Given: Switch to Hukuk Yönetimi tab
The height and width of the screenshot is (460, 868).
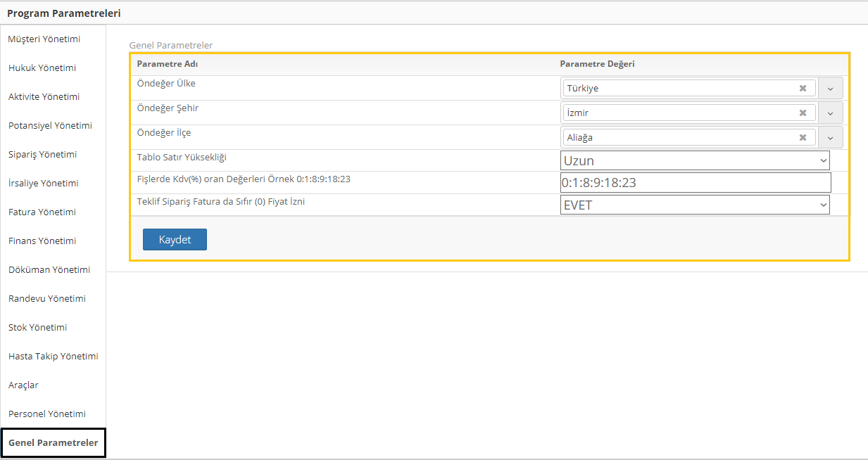Looking at the screenshot, I should (42, 68).
